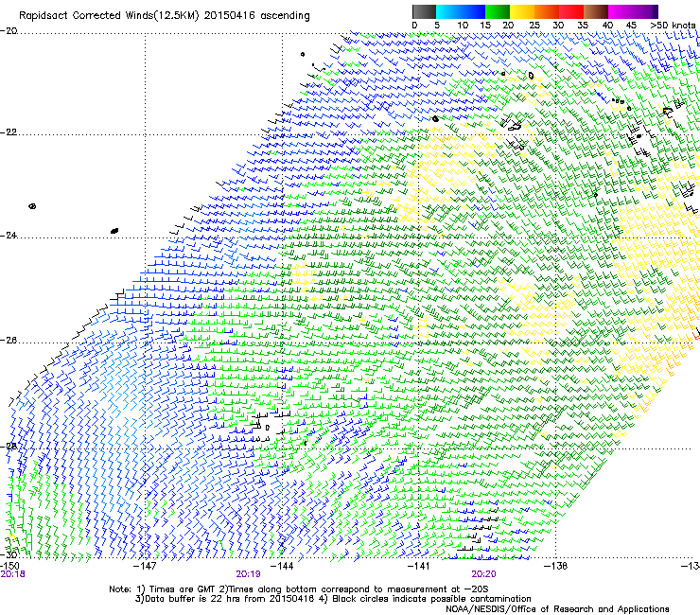Pick the magenta-purple 40-50 knots legend segment
Viewport: 700px width, 615px height.
(x=633, y=11)
